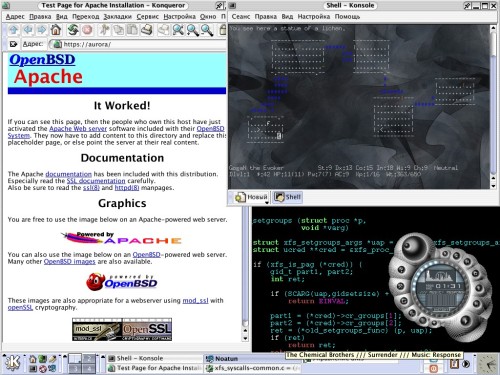
Task: Open the ssl(8) manpage link
Action: pos(91,188)
